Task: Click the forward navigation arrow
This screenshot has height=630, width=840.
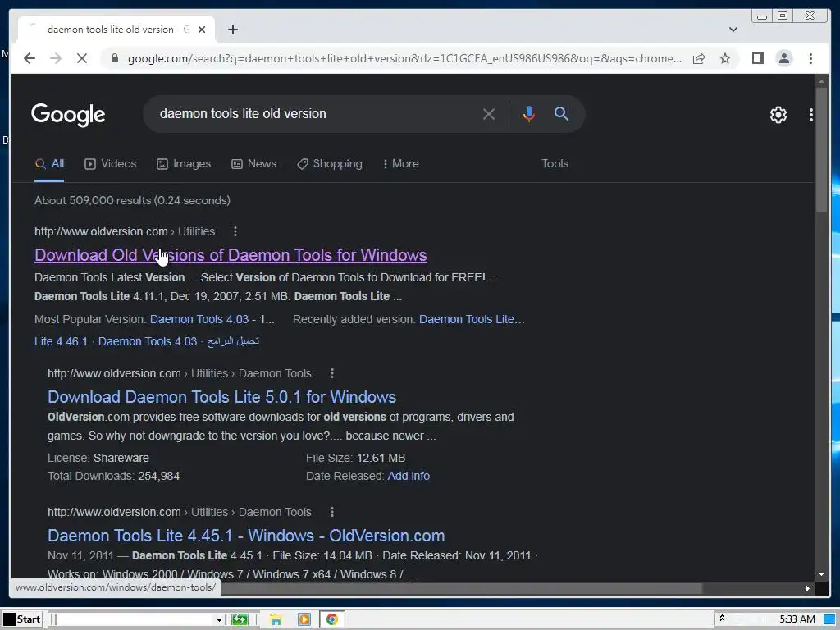Action: (56, 58)
